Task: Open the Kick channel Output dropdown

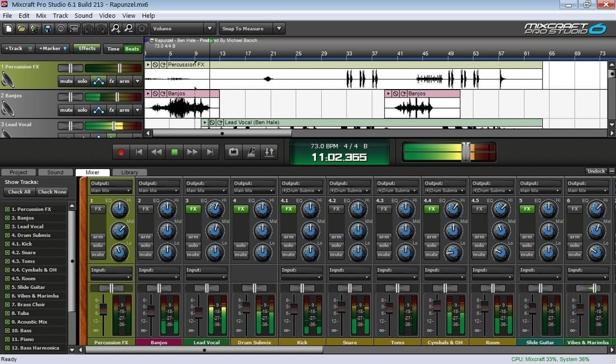Action: (302, 190)
